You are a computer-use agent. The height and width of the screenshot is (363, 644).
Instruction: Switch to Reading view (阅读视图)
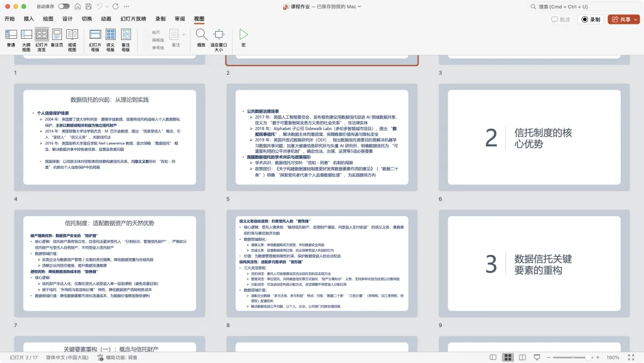[x=72, y=40]
